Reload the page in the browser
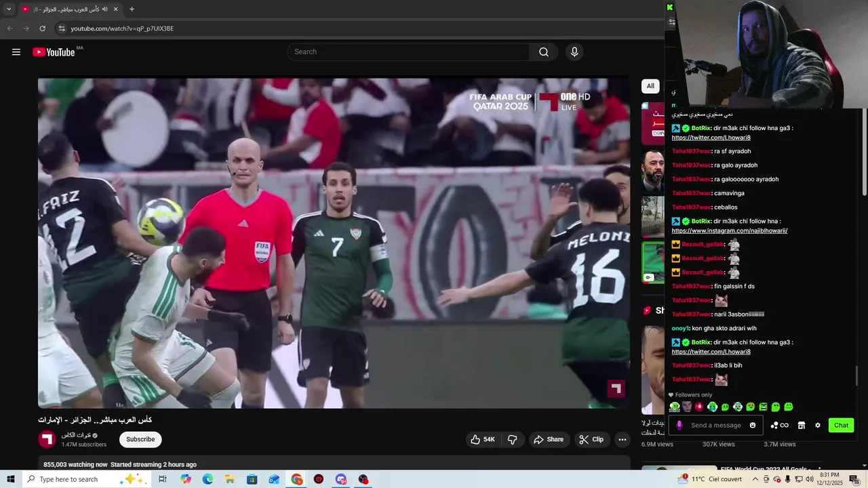Screen dimensions: 868x488 42,28
